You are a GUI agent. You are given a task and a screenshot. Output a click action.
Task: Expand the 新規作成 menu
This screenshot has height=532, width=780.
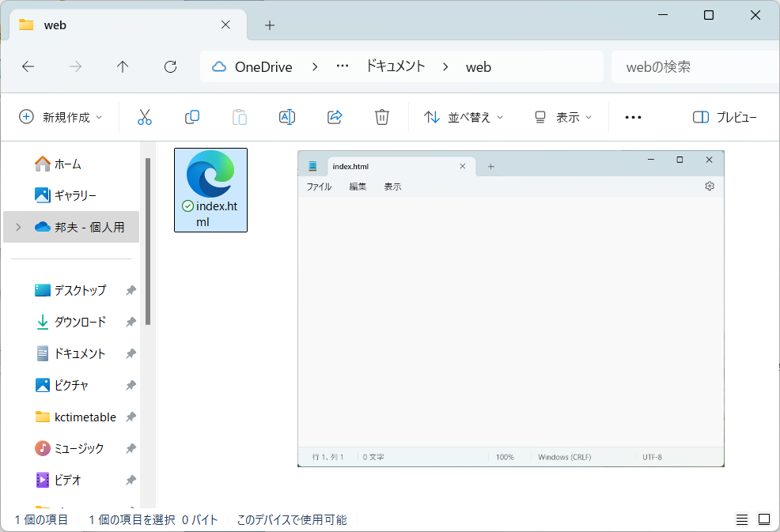[x=61, y=116]
